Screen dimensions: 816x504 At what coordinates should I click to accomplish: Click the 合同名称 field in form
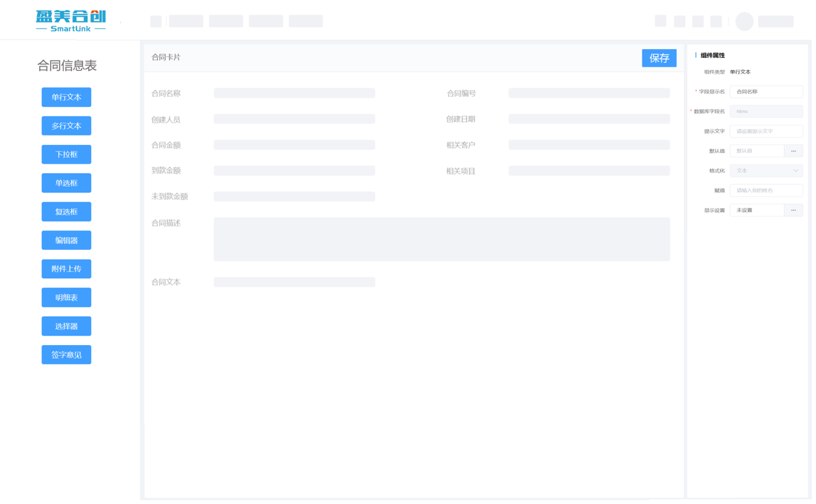click(295, 94)
